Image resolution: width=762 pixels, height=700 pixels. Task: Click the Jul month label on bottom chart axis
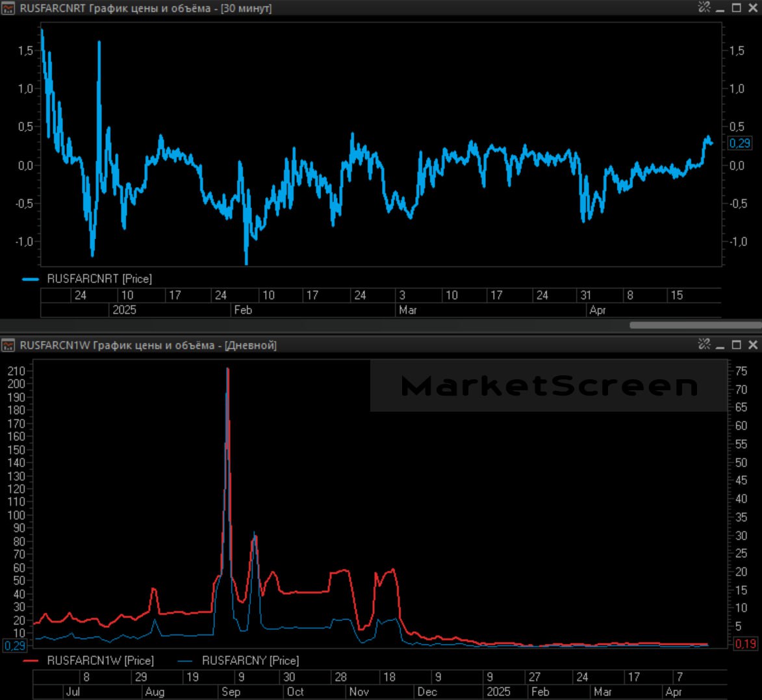click(72, 692)
